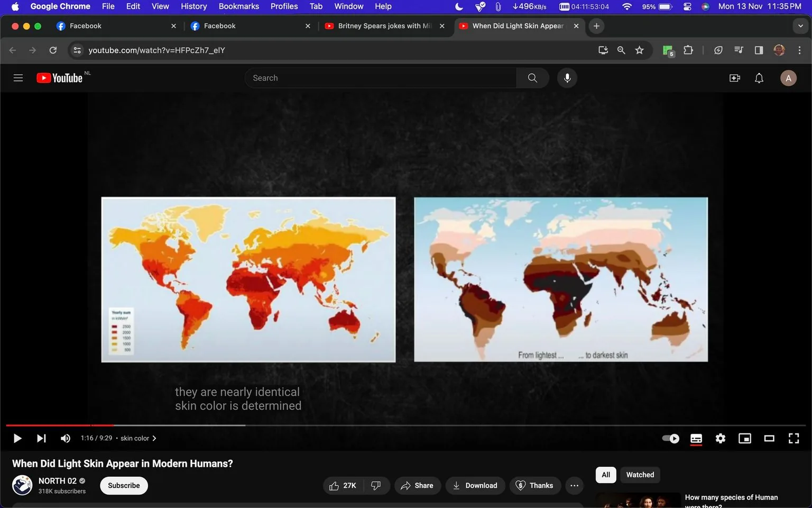
Task: Select the All filter chip
Action: 605,475
